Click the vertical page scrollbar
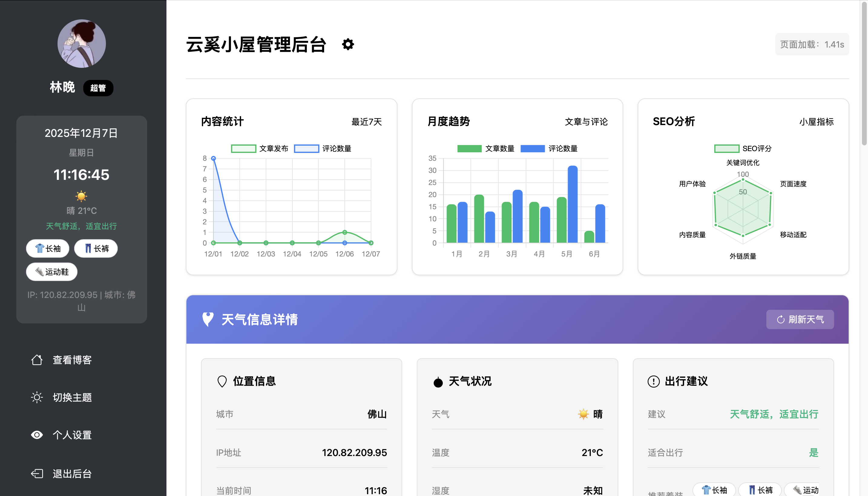The image size is (868, 496). click(864, 73)
